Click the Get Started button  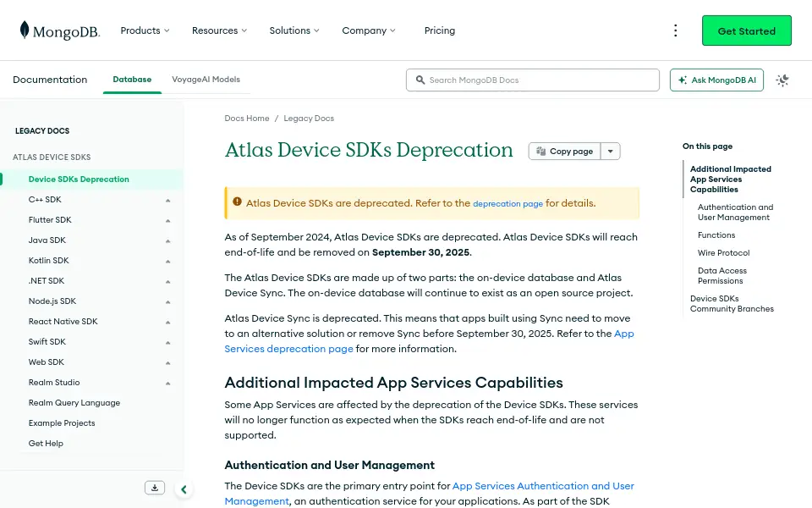click(x=747, y=30)
